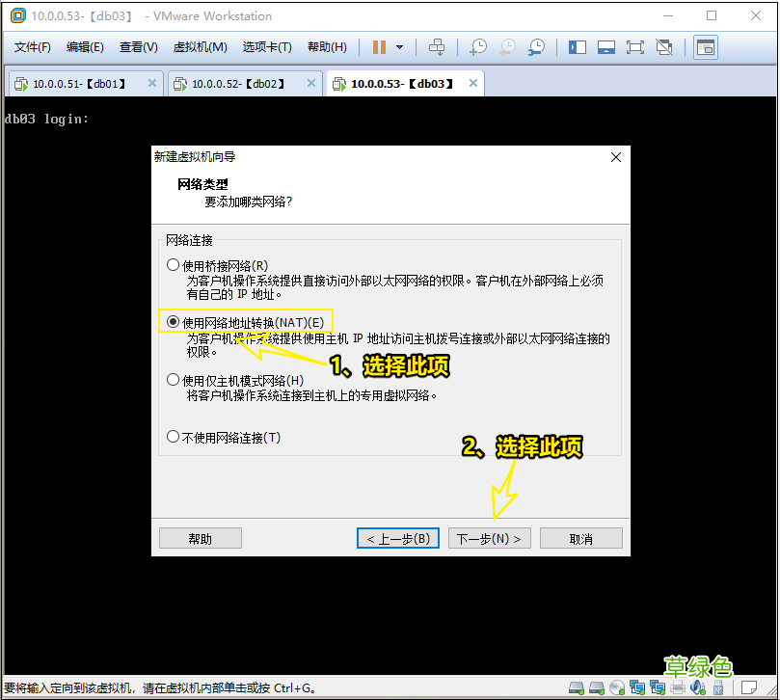Click the sound card status icon
Viewport: 780px width, 700px height.
pos(698,687)
